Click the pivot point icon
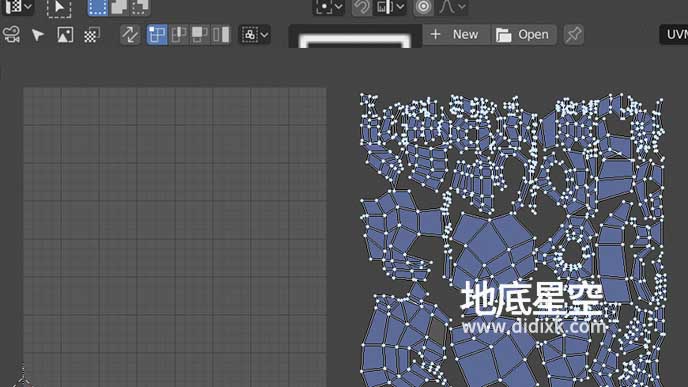Viewport: 688px width, 387px height. (324, 7)
